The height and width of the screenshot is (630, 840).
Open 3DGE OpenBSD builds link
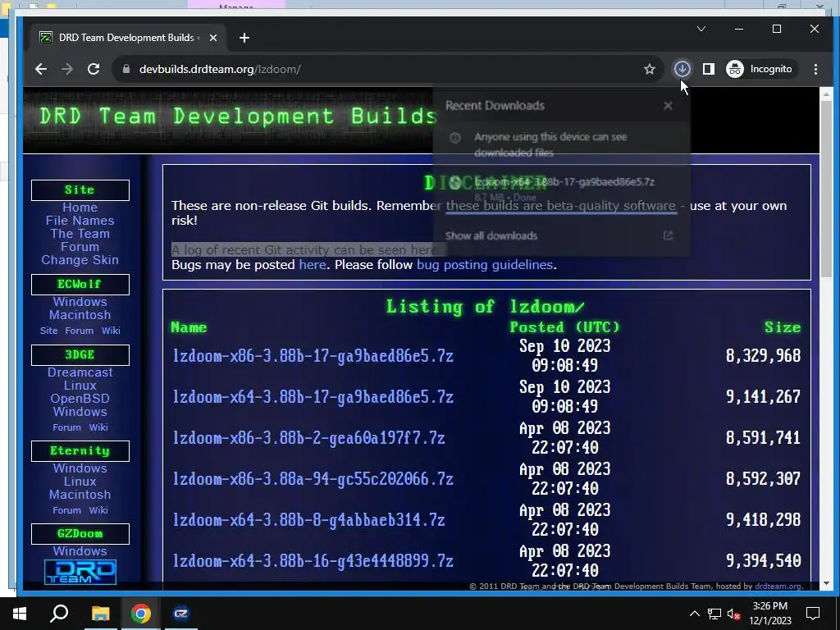pos(80,399)
